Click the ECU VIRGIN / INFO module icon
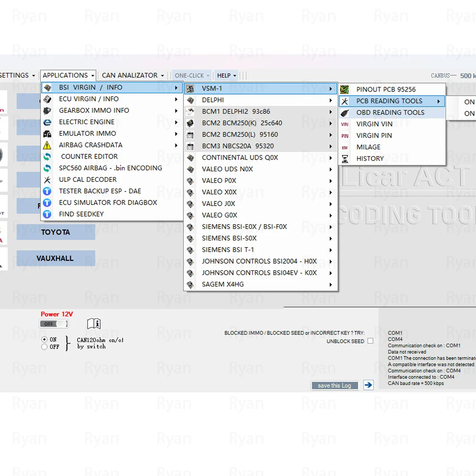This screenshot has width=476, height=476. pos(47,99)
